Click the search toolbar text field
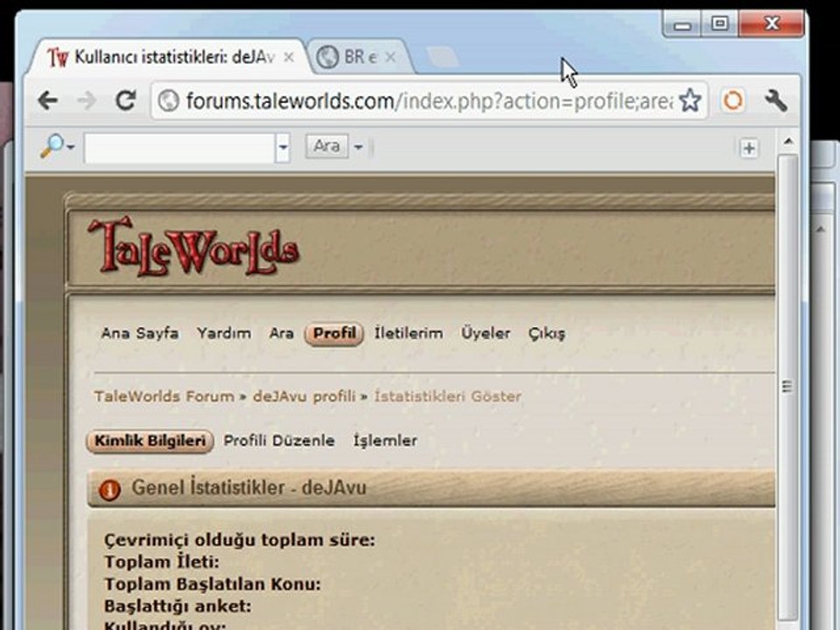The height and width of the screenshot is (630, 840). point(180,147)
